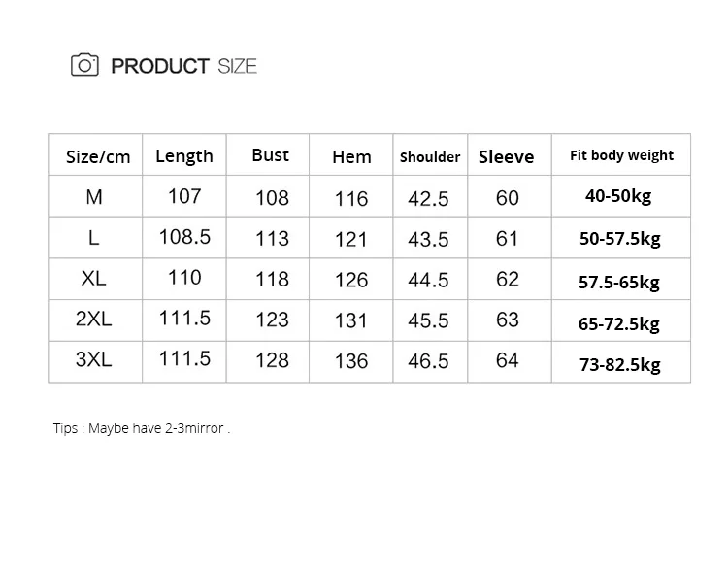728x572 pixels.
Task: Click the camera icon beside Product Size
Action: tap(85, 65)
